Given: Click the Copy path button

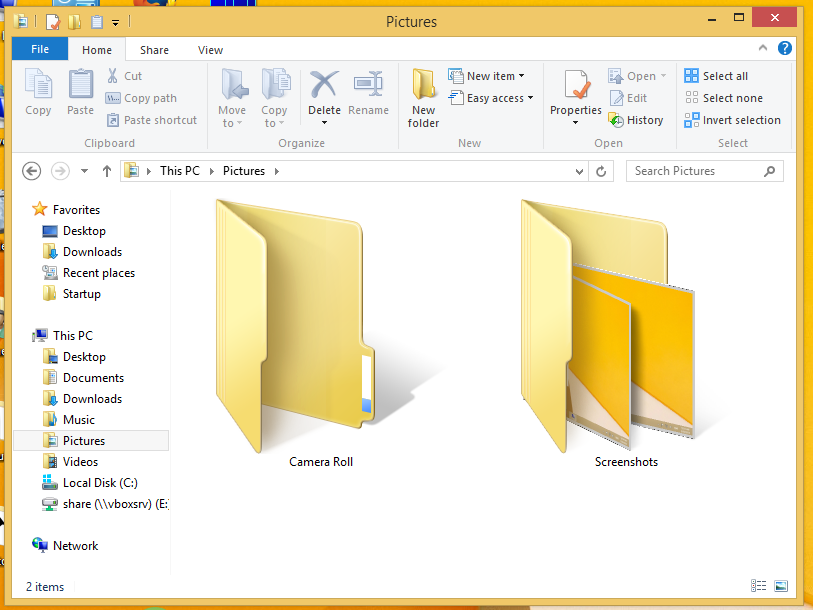Looking at the screenshot, I should coord(139,98).
